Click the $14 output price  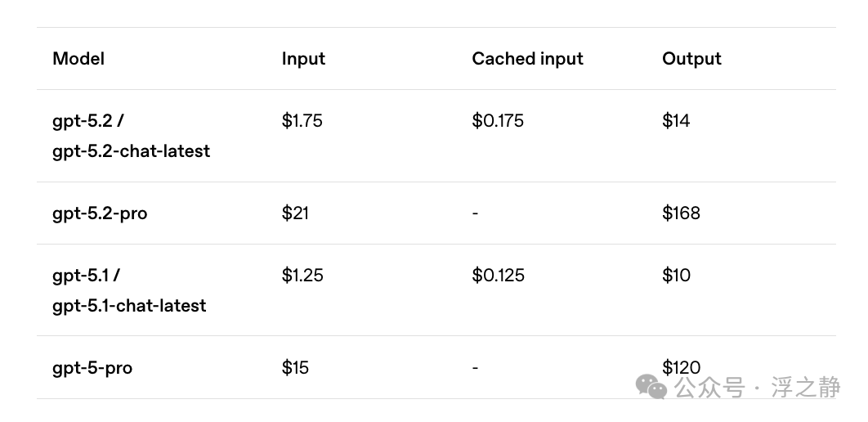coord(676,121)
